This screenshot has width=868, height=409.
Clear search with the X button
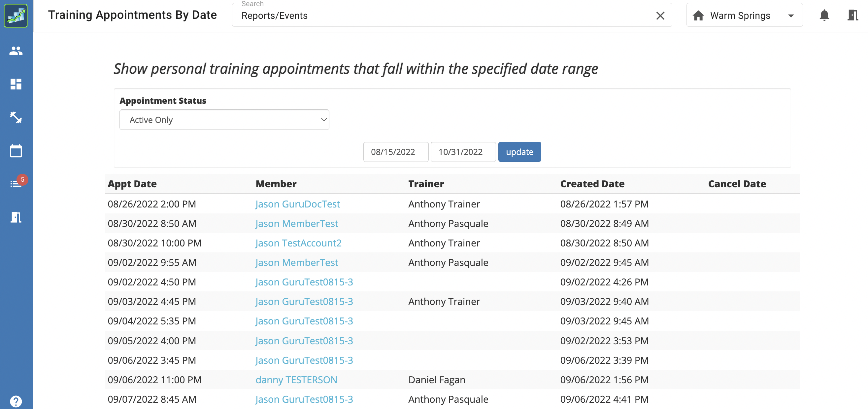[x=660, y=16]
